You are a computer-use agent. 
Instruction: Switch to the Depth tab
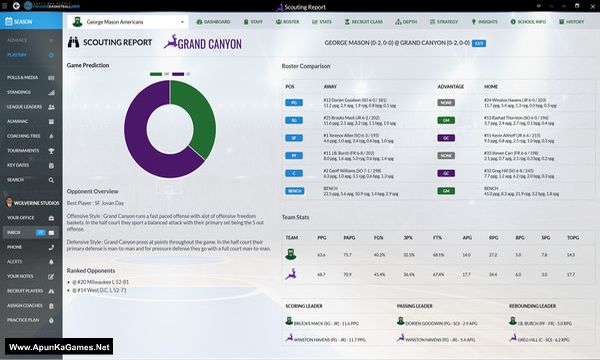pos(406,22)
